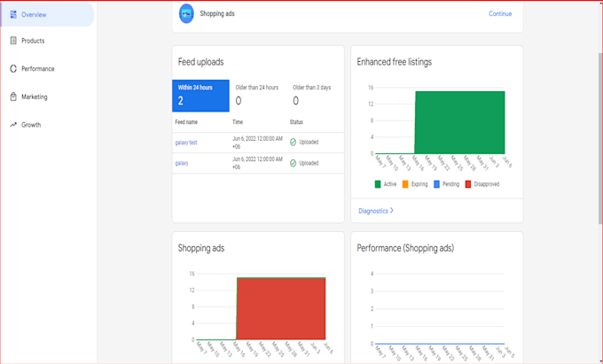Open Growth in the sidebar
Image resolution: width=603 pixels, height=364 pixels.
pos(31,125)
